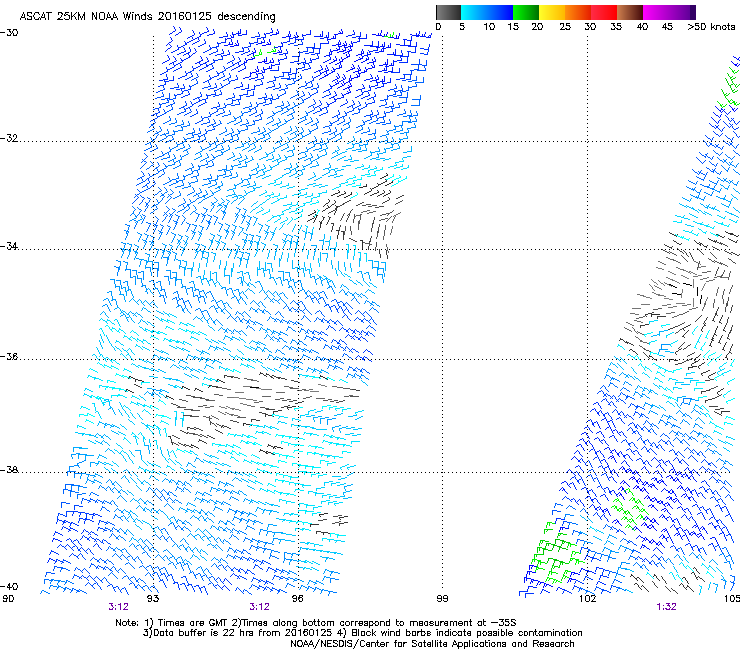Click latitude label '-32'
This screenshot has height=650, width=740.
[x=9, y=138]
